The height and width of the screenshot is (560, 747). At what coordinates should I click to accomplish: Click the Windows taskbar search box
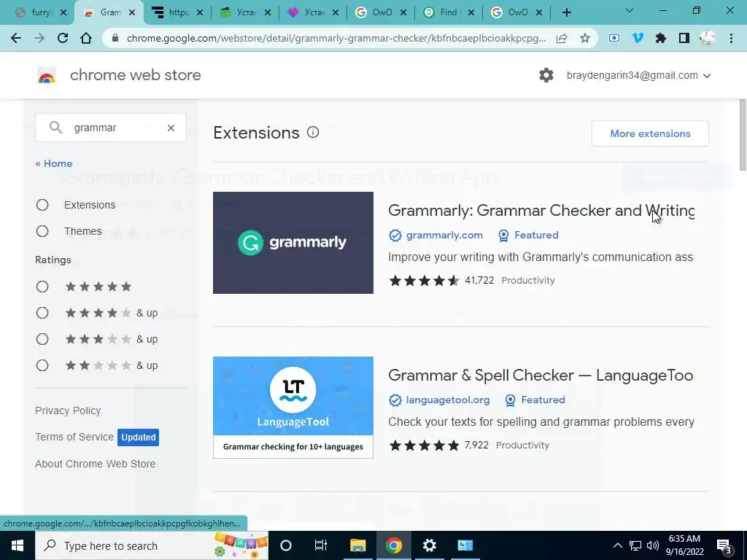pos(152,545)
